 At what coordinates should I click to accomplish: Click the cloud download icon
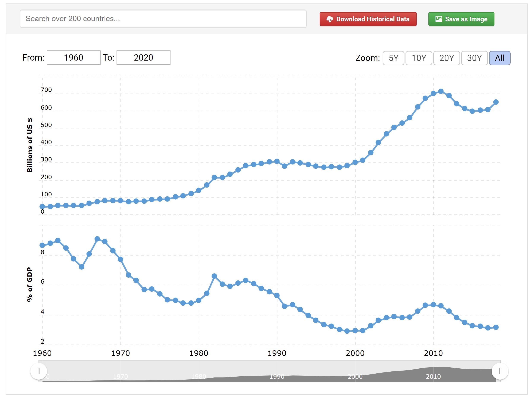(330, 19)
